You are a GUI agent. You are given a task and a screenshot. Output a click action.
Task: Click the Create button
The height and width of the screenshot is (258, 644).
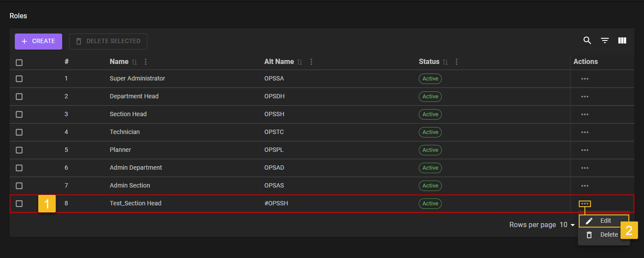(38, 41)
